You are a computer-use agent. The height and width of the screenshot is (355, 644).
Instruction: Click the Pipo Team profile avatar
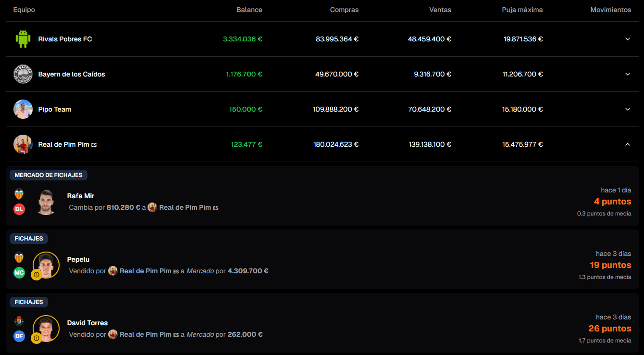[x=23, y=109]
